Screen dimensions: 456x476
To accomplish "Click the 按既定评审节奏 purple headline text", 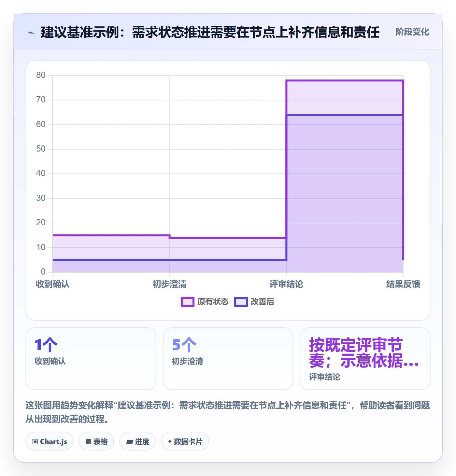I will (x=364, y=353).
